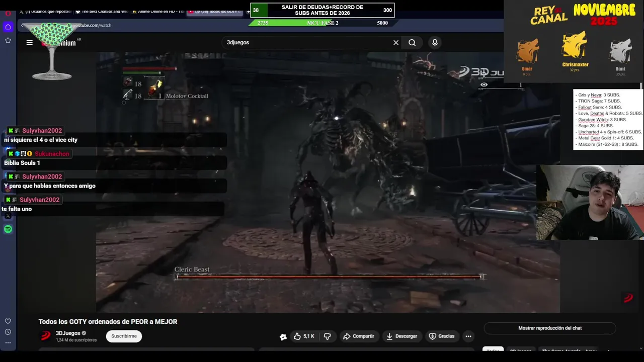Click the Rant silver wolf icon

point(620,51)
